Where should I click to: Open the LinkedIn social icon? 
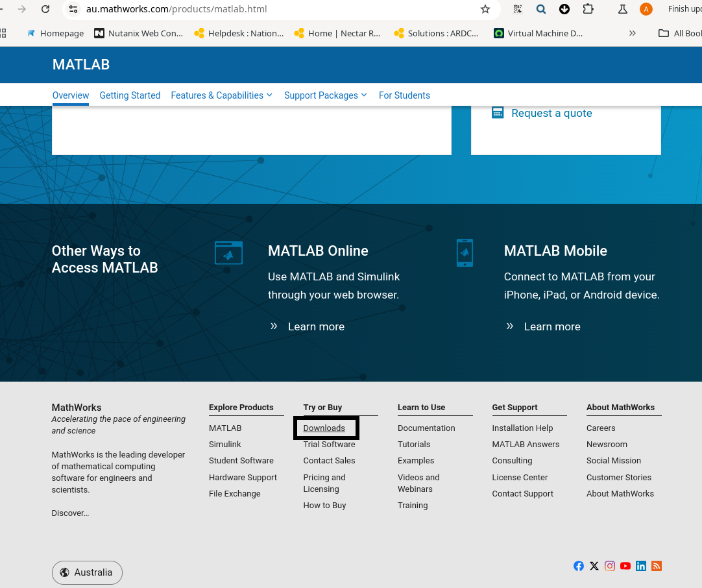[641, 566]
